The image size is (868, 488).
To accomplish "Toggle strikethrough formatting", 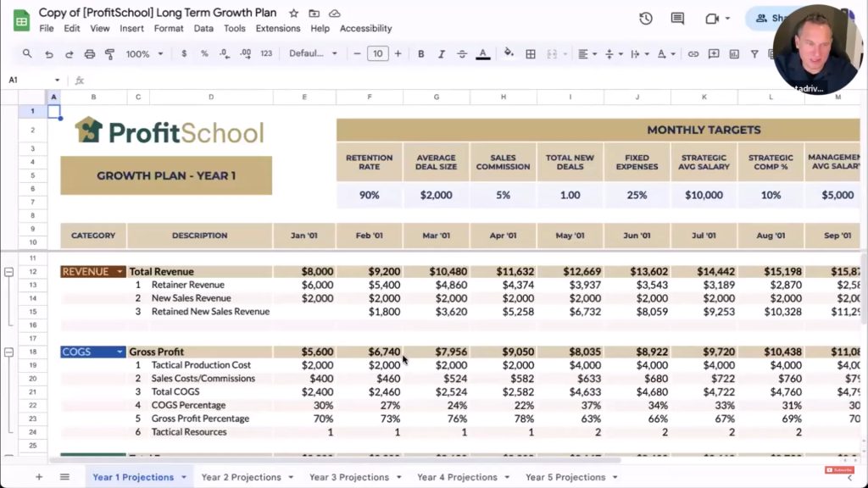I will 462,53.
